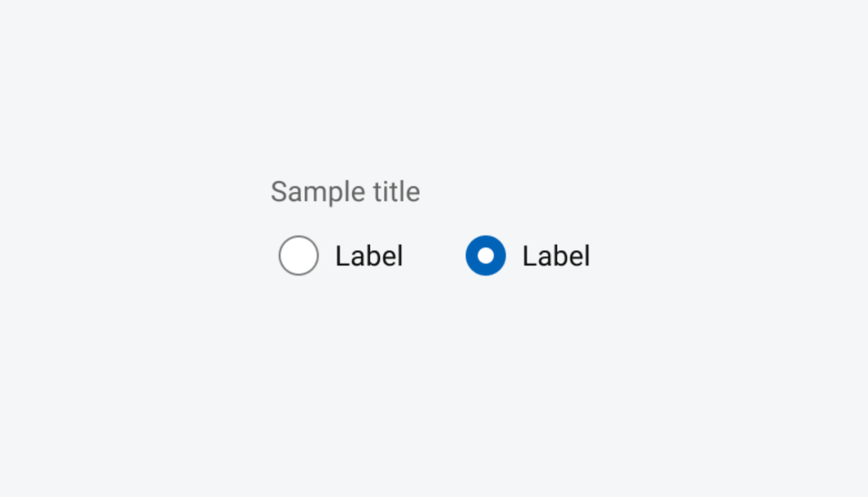
Task: Click the radio group title text
Action: click(x=345, y=192)
